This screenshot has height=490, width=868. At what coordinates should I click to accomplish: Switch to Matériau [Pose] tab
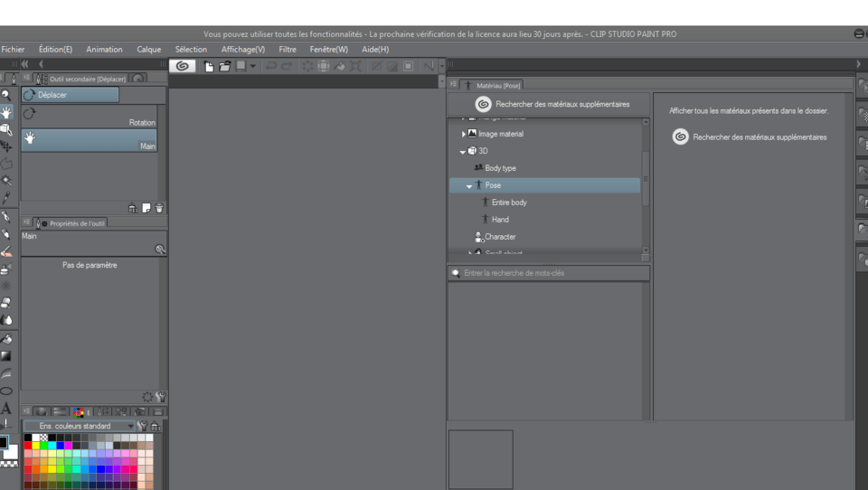[x=493, y=85]
